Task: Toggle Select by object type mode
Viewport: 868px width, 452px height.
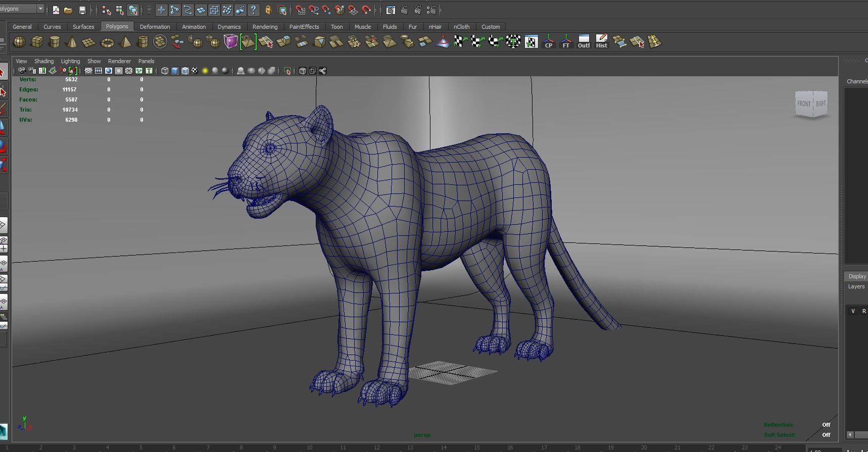Action: point(120,10)
